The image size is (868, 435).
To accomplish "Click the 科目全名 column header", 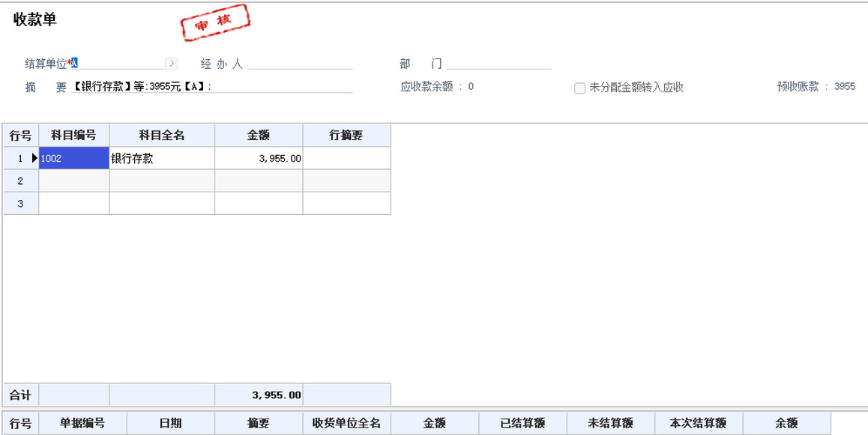I will 162,136.
